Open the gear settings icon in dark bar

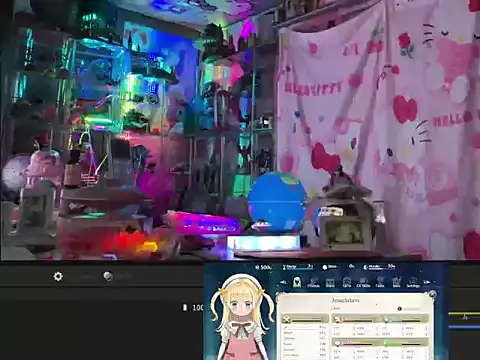pyautogui.click(x=58, y=276)
